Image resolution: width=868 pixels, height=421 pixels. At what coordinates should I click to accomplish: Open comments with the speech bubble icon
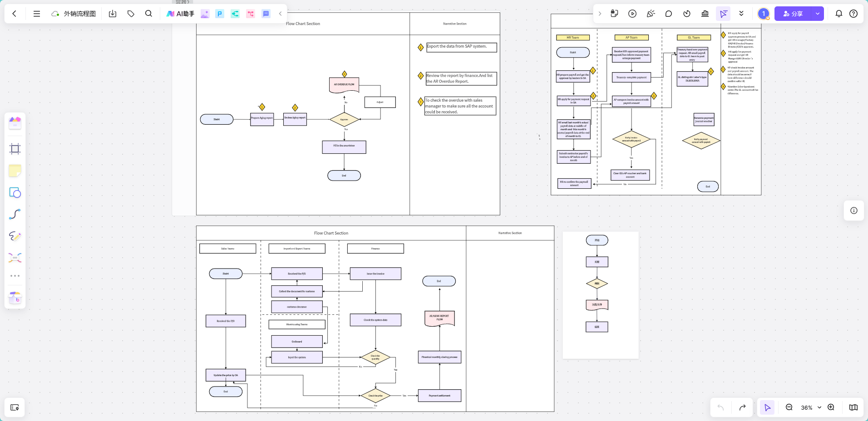click(669, 14)
